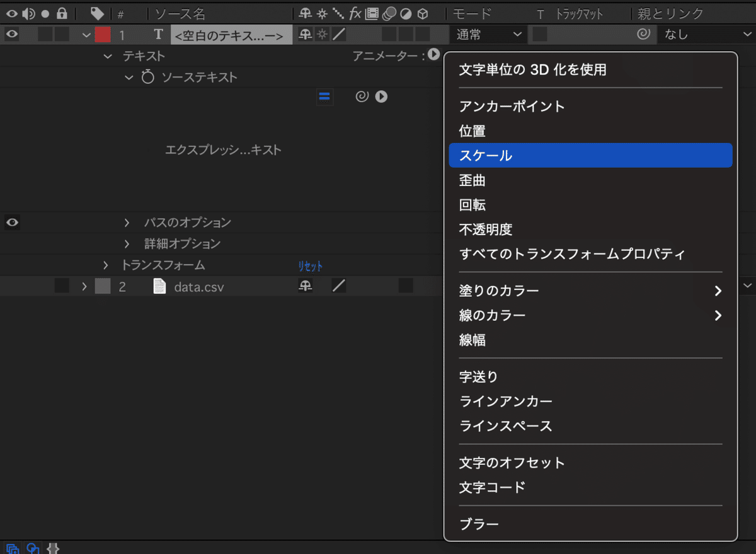Click the 3D layer cube icon in header
This screenshot has height=554, width=756.
pyautogui.click(x=422, y=14)
